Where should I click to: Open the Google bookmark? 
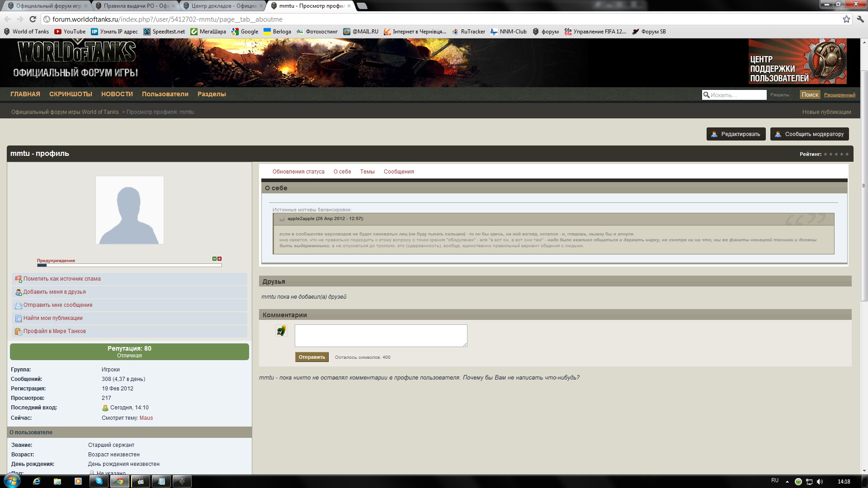(245, 32)
